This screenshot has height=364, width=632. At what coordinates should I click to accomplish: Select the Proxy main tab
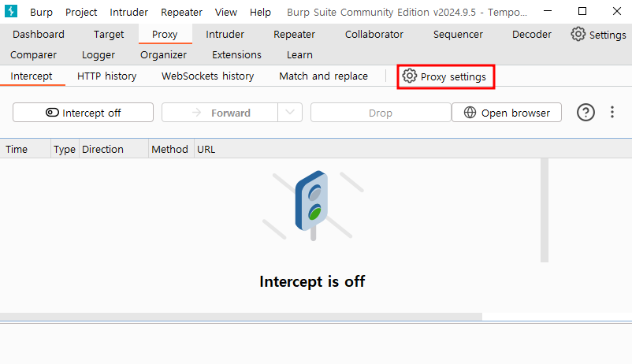[165, 34]
